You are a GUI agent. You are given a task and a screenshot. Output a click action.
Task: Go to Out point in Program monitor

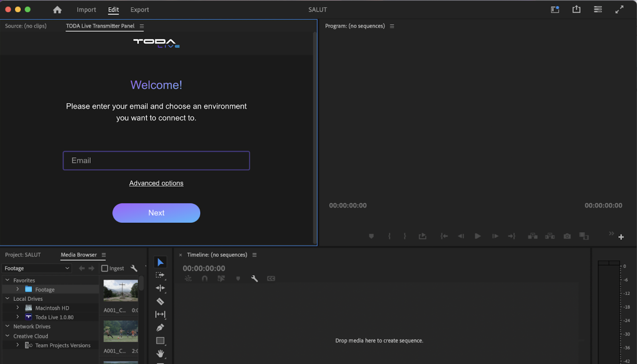[x=512, y=236]
